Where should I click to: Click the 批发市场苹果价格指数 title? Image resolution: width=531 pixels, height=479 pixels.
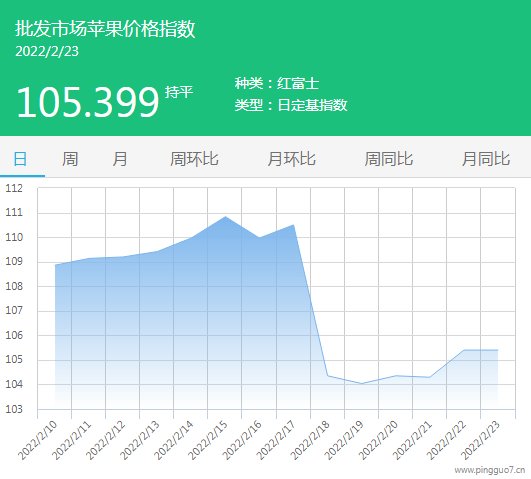(x=105, y=28)
